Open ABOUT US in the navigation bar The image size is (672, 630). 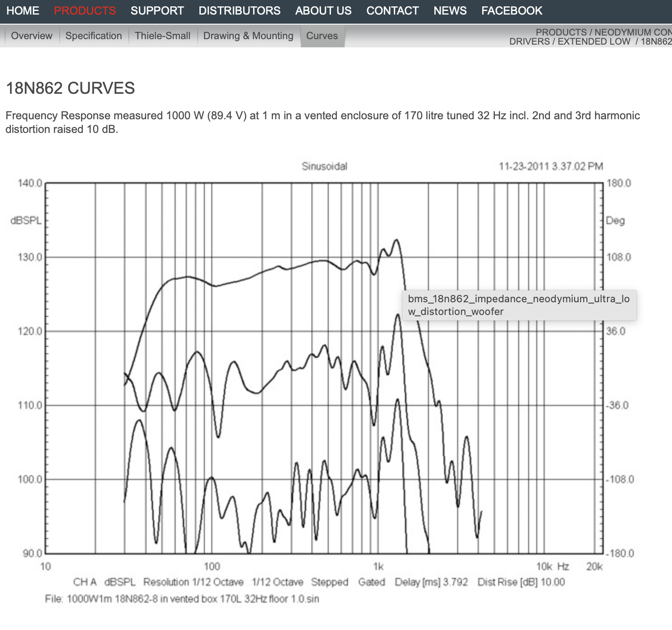click(x=323, y=10)
